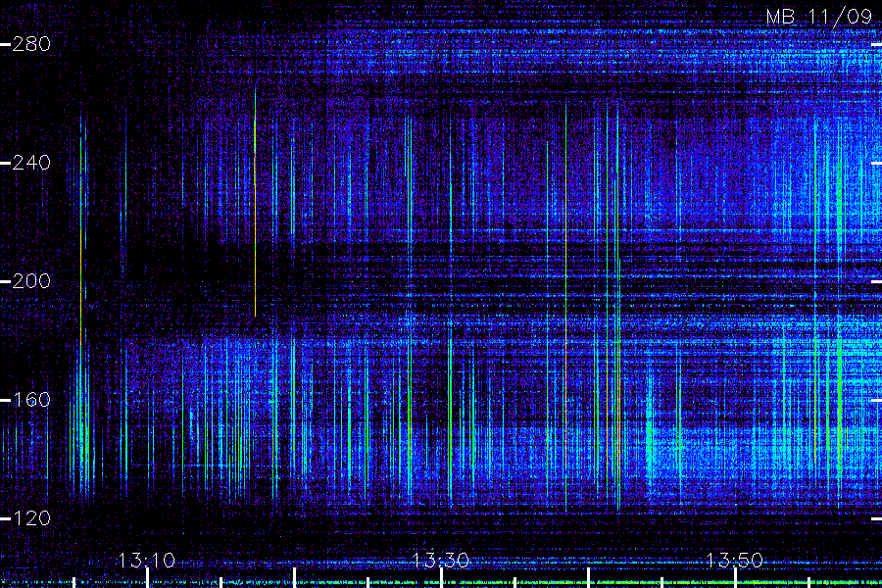Screen dimensions: 882x588
Task: Click the time tick mark under 13:30
Action: (x=442, y=578)
